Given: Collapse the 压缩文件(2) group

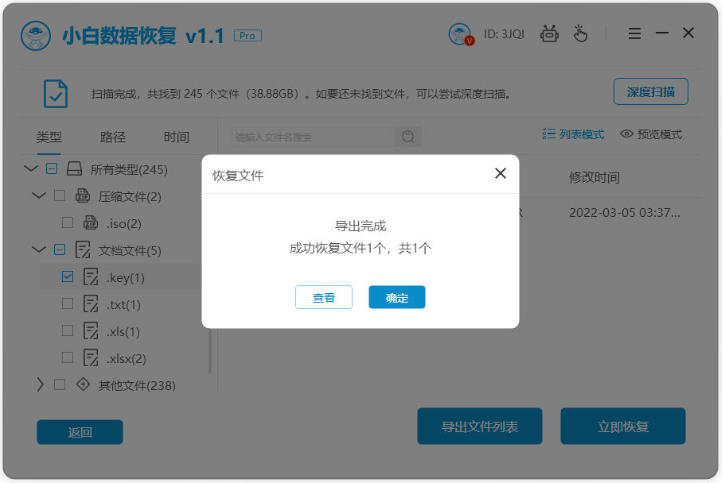Looking at the screenshot, I should [x=39, y=196].
